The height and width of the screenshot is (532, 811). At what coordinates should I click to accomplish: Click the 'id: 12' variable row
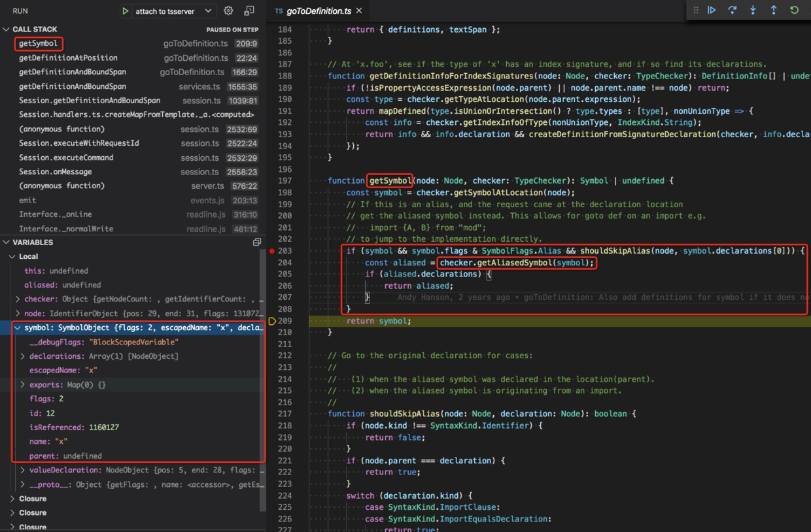134,413
